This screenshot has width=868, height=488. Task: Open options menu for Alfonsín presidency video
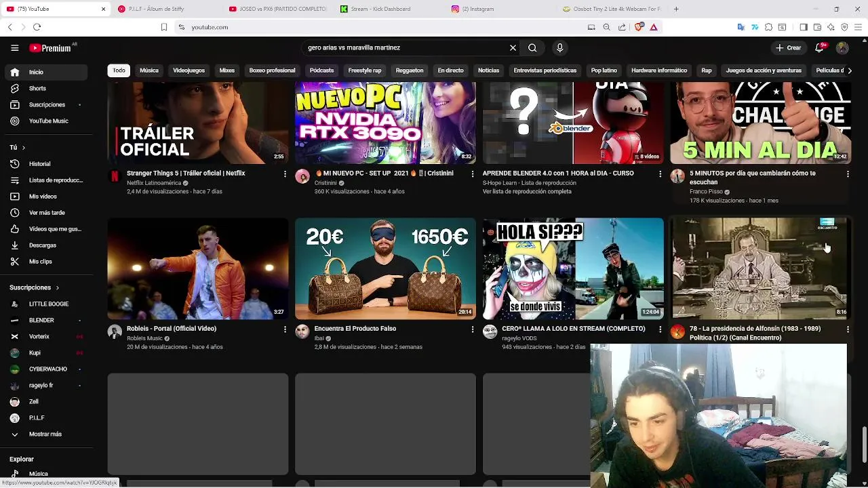(x=848, y=329)
